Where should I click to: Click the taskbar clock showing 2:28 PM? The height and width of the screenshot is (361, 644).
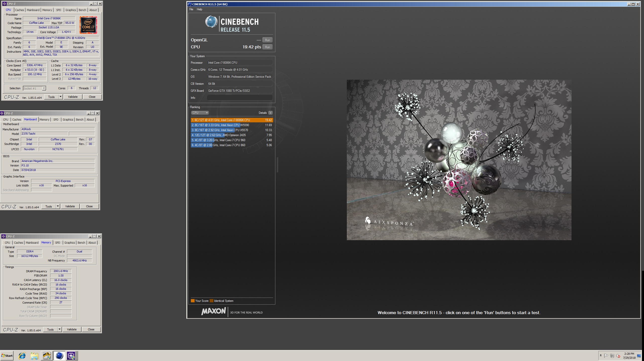[629, 356]
